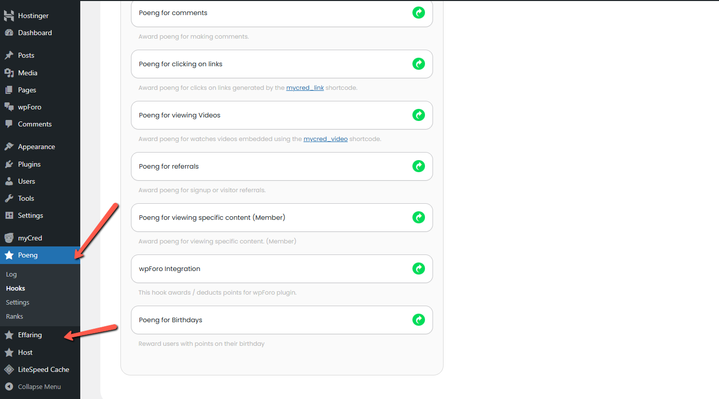This screenshot has height=399, width=719.
Task: Enable Poeng for clicking on links hook
Action: (418, 64)
